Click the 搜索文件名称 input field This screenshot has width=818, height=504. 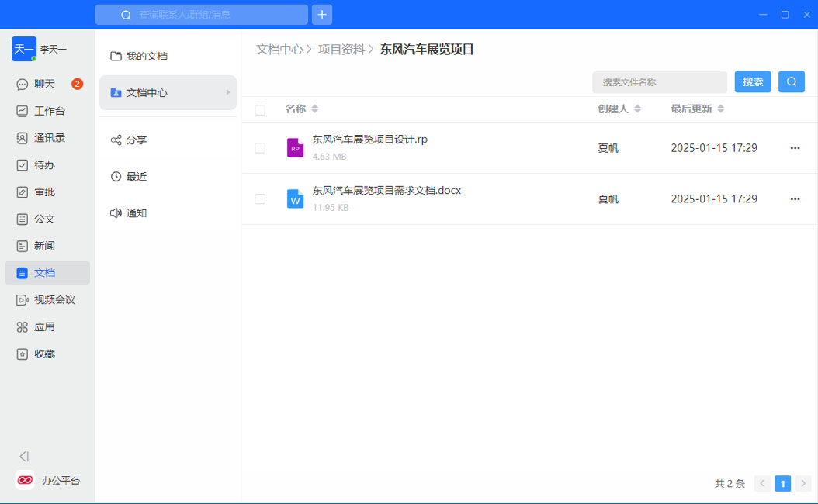click(659, 82)
